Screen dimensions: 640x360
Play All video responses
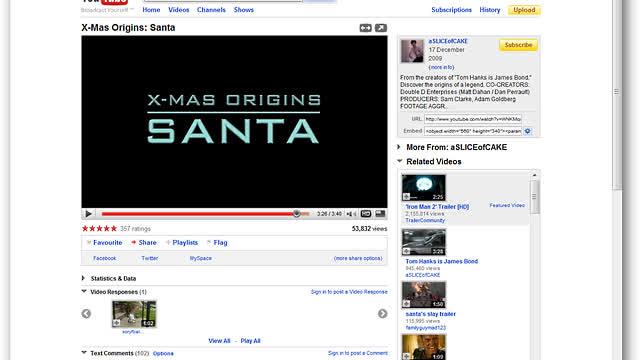[x=250, y=341]
